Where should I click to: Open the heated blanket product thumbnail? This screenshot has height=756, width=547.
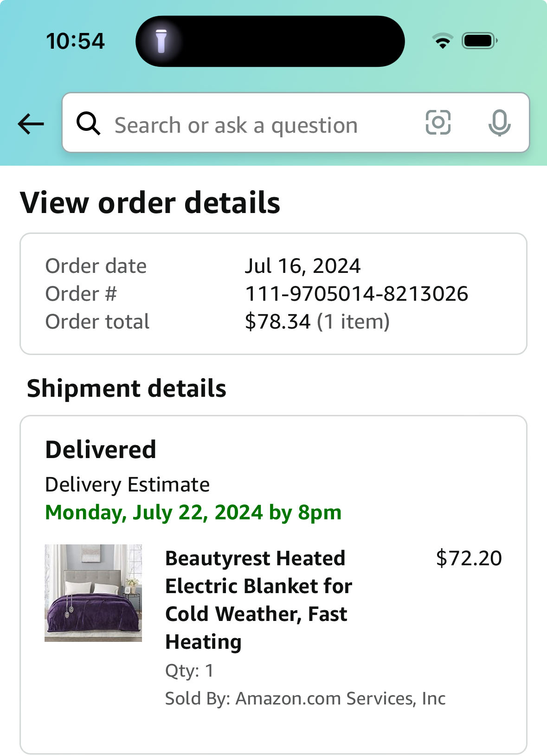pyautogui.click(x=93, y=593)
